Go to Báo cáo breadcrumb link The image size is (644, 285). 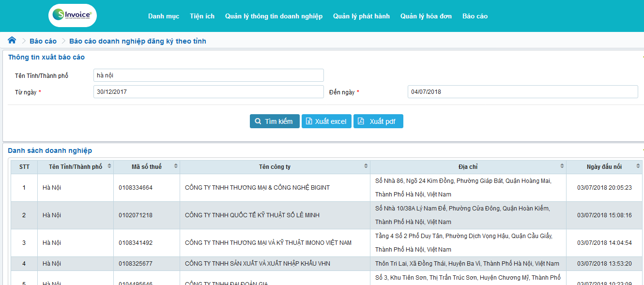[43, 41]
